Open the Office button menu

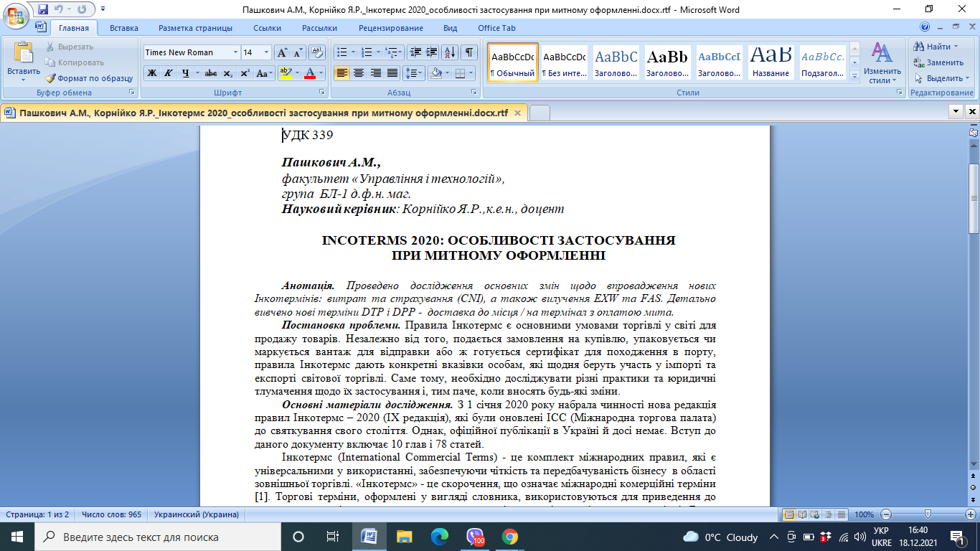point(16,16)
